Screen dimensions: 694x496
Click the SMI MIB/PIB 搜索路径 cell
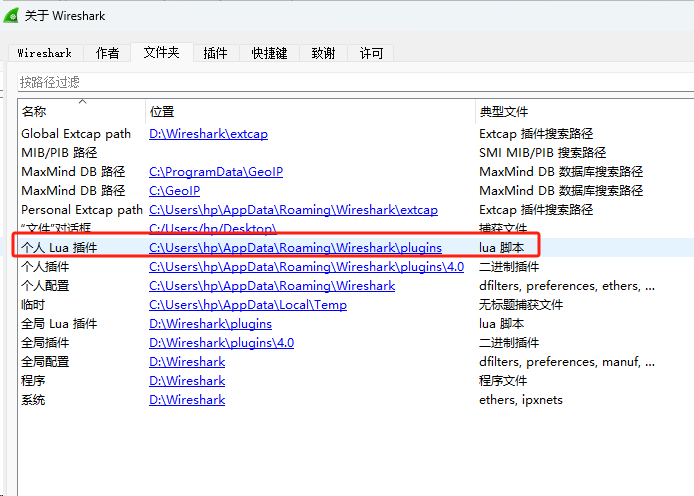point(543,153)
